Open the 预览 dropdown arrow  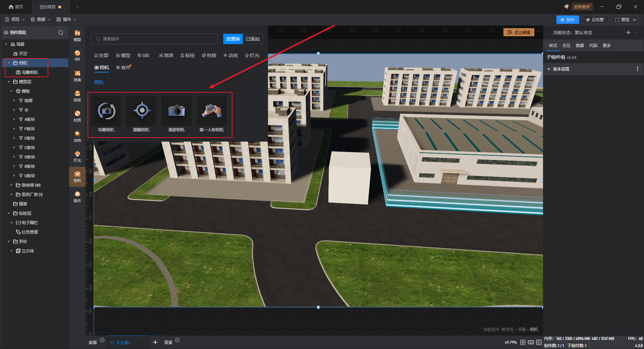pyautogui.click(x=635, y=20)
